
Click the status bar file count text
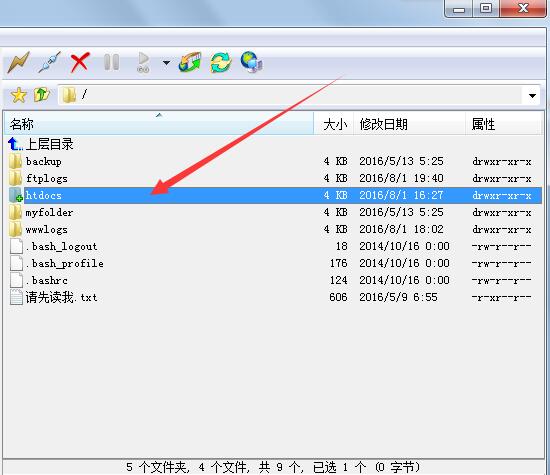click(273, 467)
